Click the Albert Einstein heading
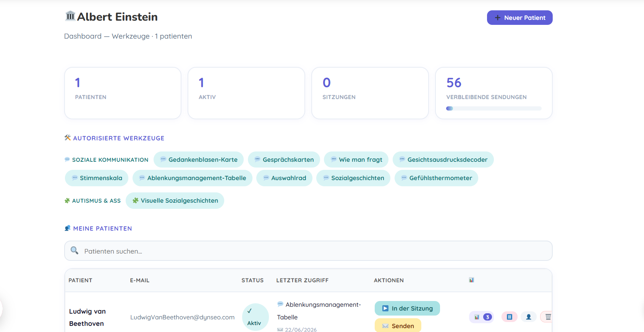644x332 pixels. tap(117, 17)
